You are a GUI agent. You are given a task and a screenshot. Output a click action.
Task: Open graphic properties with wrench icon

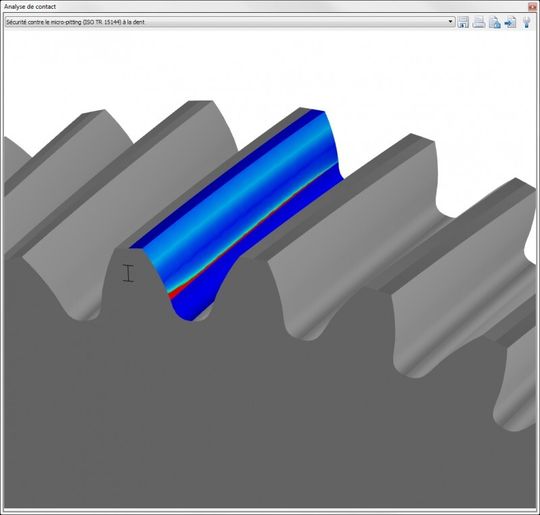tap(526, 22)
